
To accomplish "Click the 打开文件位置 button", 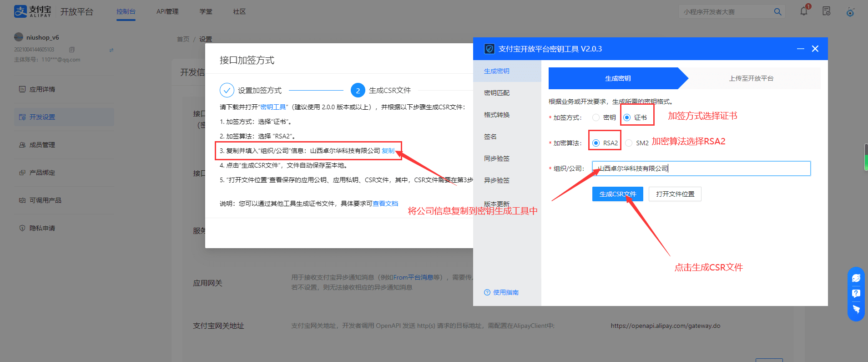I will (x=675, y=194).
